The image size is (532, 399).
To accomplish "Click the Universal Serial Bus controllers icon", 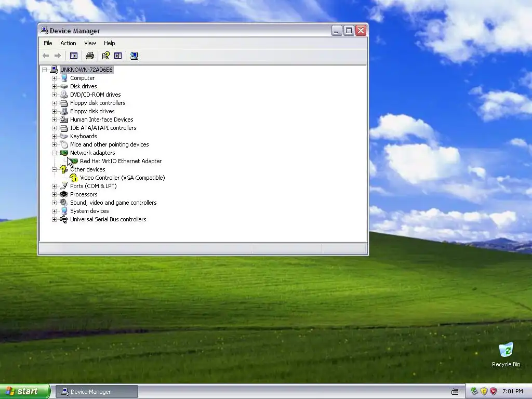I will [x=64, y=219].
